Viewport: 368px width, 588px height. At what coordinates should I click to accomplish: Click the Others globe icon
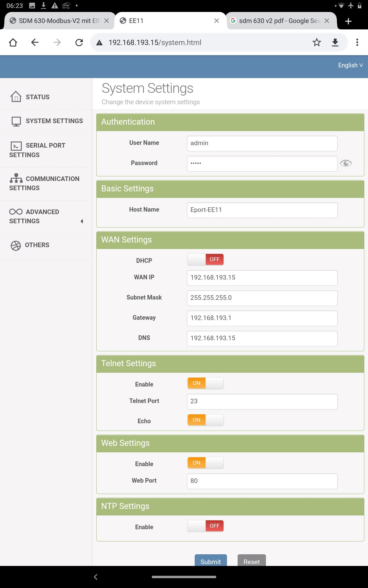pyautogui.click(x=16, y=245)
